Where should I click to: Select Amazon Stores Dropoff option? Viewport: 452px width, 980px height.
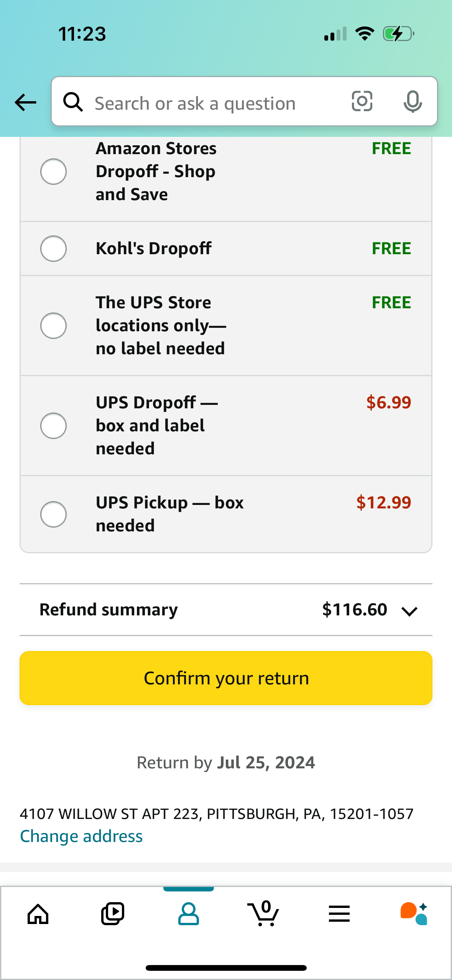pos(53,171)
